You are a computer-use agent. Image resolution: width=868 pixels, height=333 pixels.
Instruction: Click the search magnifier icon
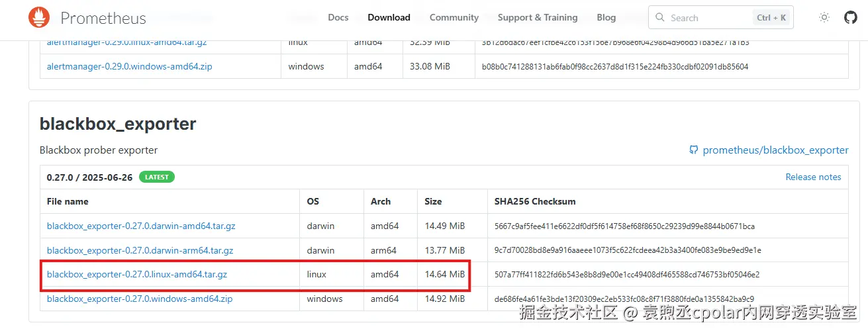(661, 18)
